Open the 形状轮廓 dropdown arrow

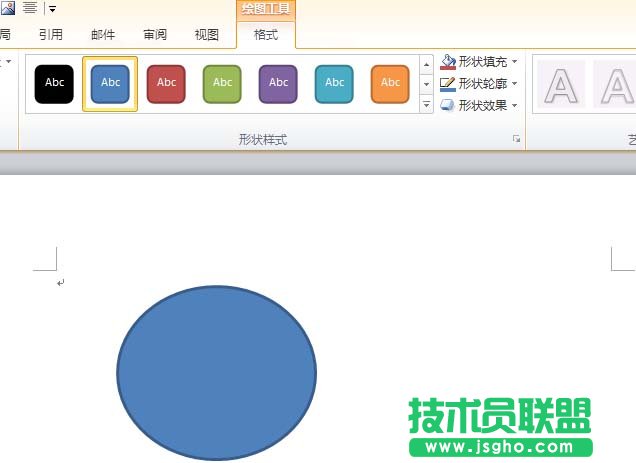514,84
